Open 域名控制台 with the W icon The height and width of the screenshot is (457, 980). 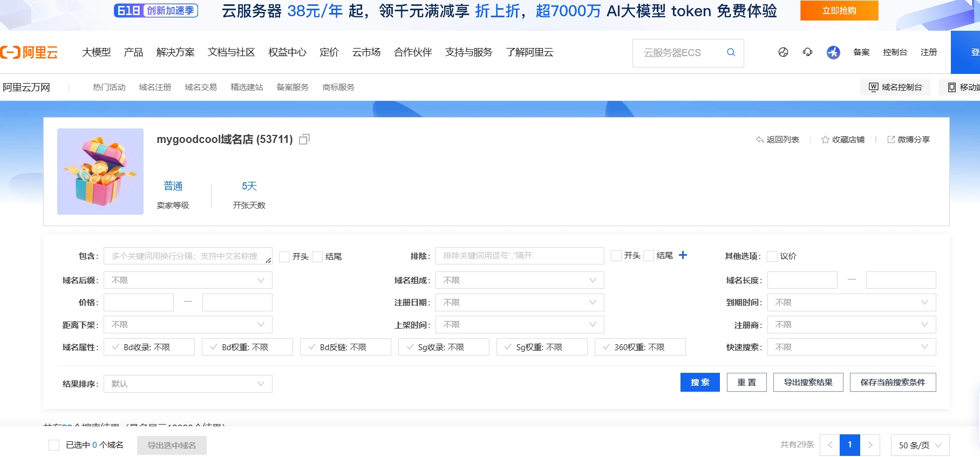pos(895,87)
